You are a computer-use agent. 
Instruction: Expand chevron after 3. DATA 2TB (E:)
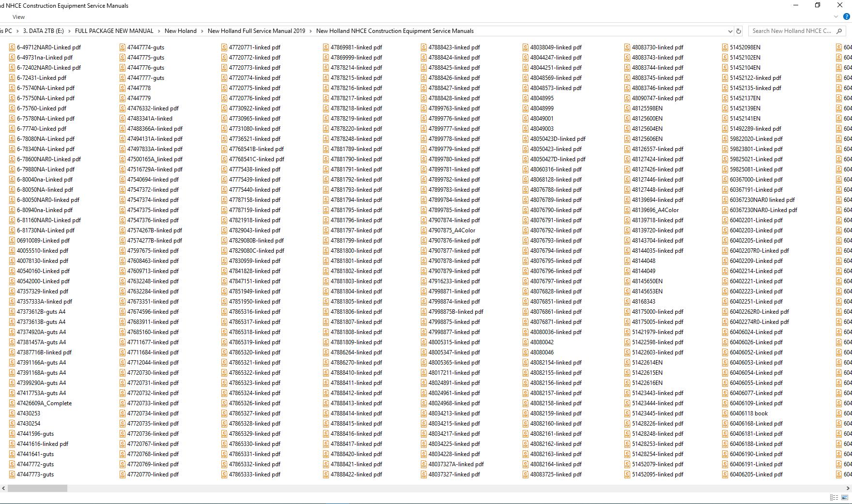(x=69, y=31)
